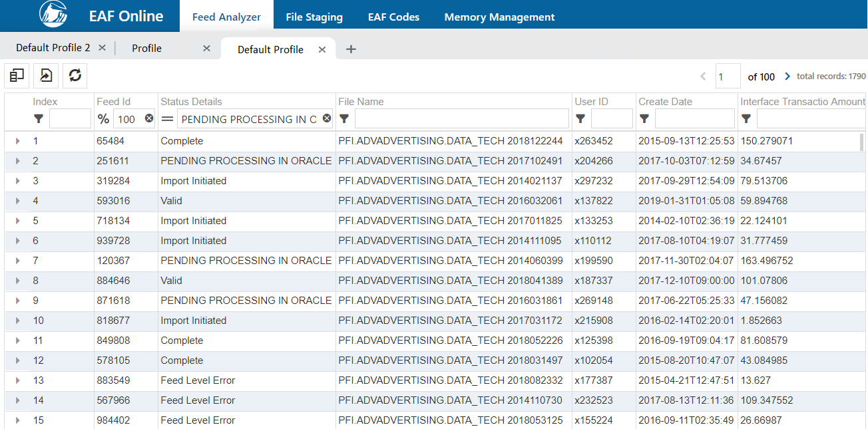Go to the next page arrow
This screenshot has width=868, height=429.
[x=787, y=76]
